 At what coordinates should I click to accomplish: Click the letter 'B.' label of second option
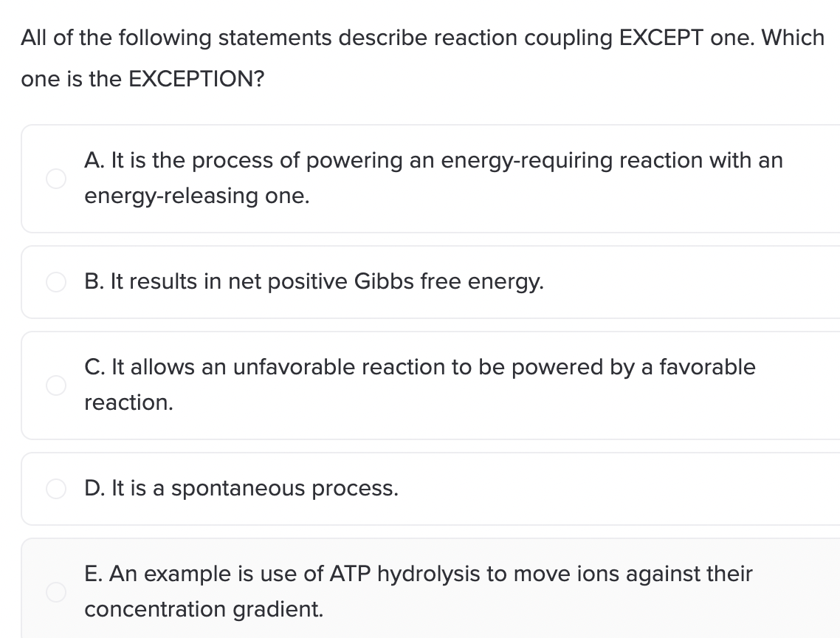(x=94, y=281)
